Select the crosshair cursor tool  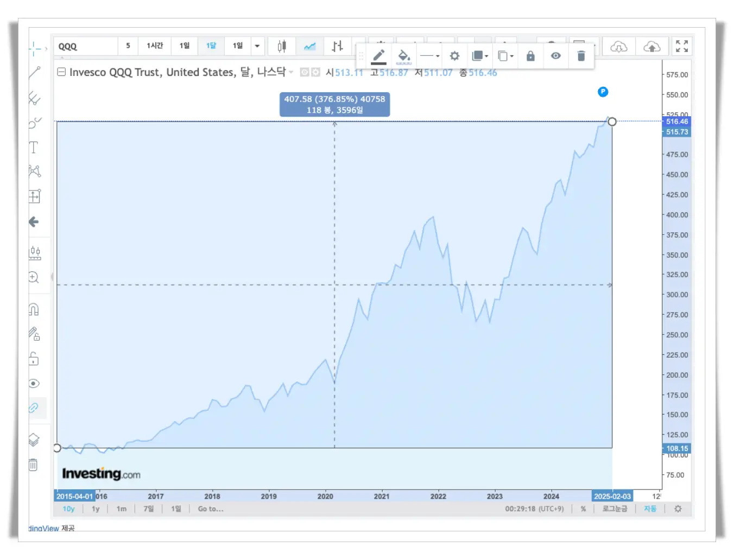pos(34,48)
